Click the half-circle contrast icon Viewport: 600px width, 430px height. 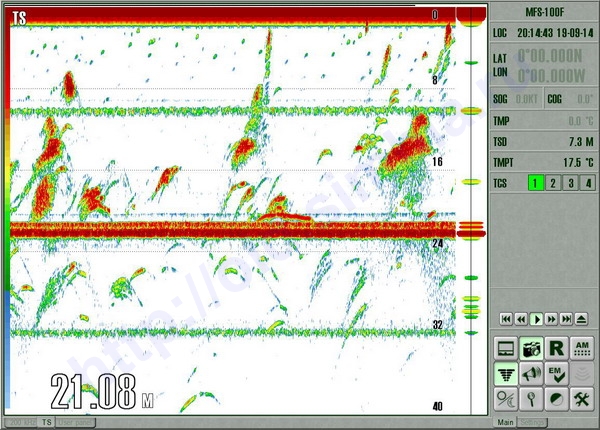tap(556, 399)
